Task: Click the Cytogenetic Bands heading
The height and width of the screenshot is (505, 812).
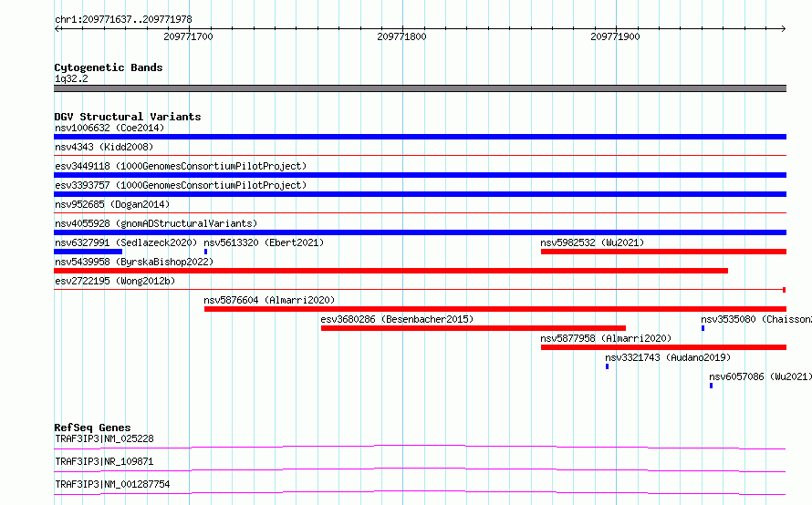Action: point(109,67)
